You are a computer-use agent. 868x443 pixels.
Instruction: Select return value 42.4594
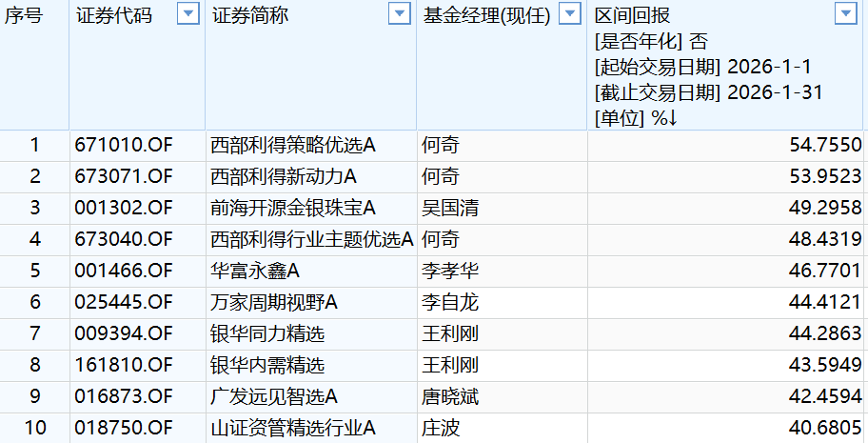pos(825,396)
